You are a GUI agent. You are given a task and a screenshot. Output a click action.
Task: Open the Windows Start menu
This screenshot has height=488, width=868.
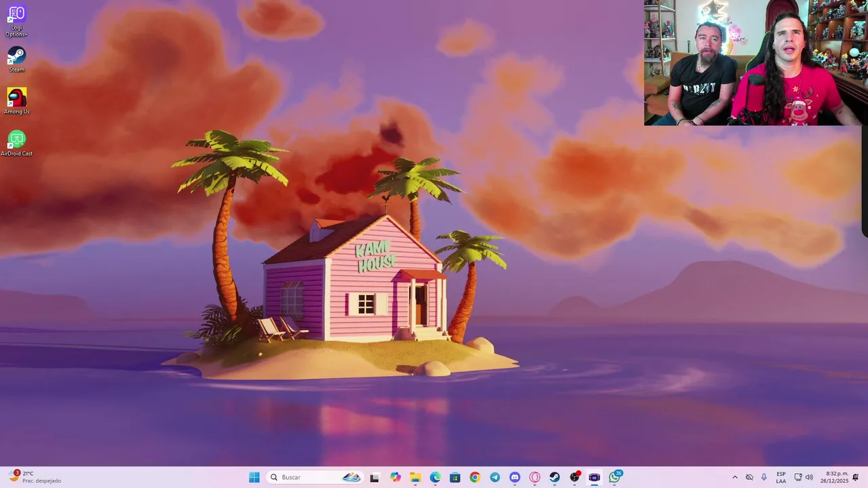coord(254,477)
